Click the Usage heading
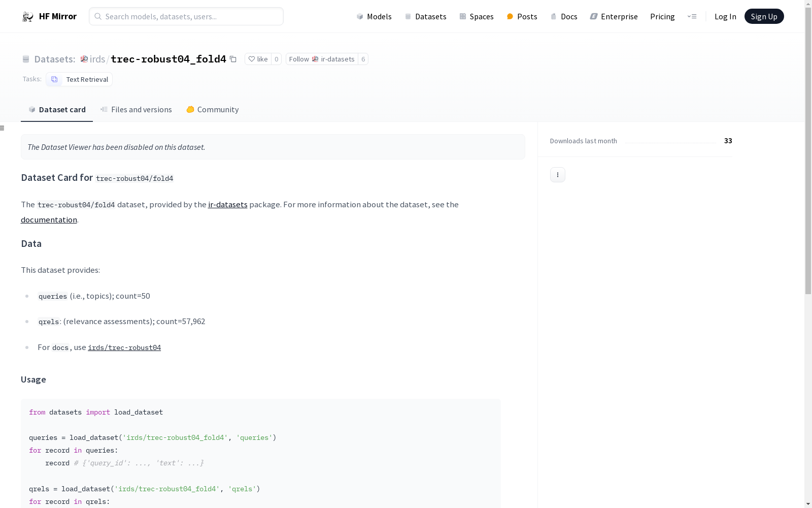Image resolution: width=812 pixels, height=508 pixels. [x=33, y=379]
